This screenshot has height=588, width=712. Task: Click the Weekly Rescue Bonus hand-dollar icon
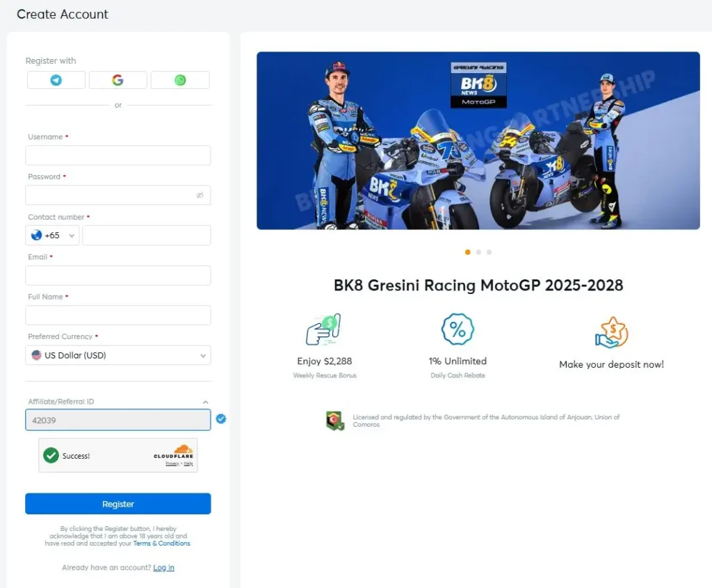pos(324,329)
